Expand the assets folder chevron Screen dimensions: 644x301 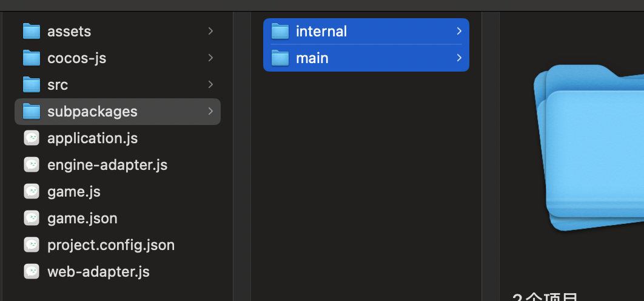pyautogui.click(x=210, y=31)
